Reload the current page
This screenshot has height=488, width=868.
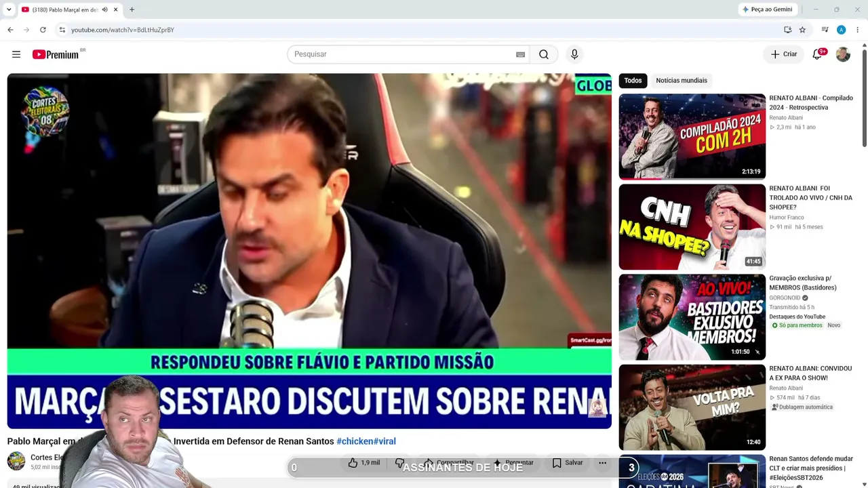click(x=43, y=30)
